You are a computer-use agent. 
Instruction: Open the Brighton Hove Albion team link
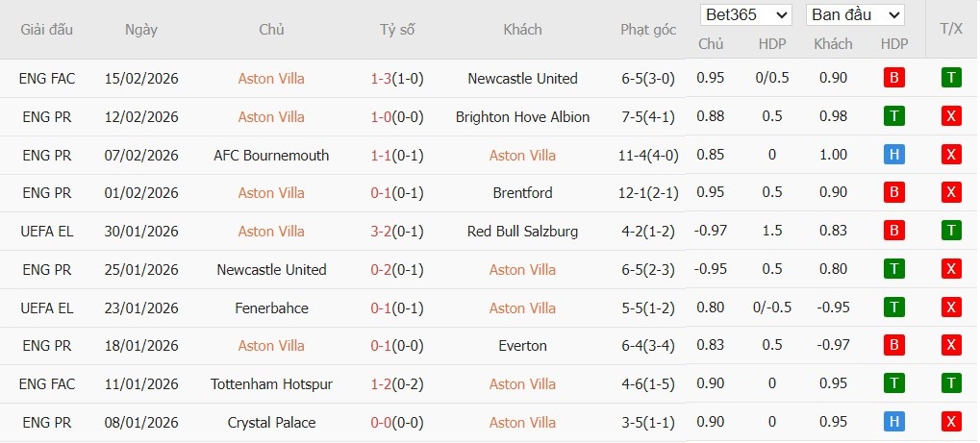[522, 117]
